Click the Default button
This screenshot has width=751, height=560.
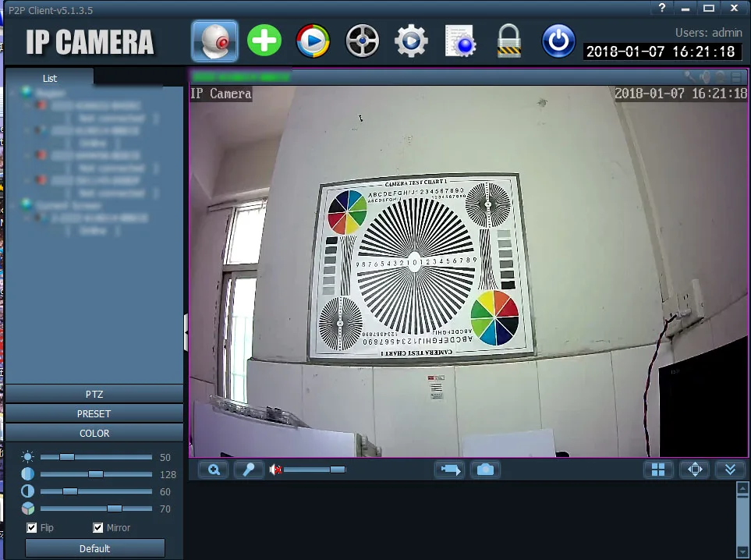coord(95,548)
